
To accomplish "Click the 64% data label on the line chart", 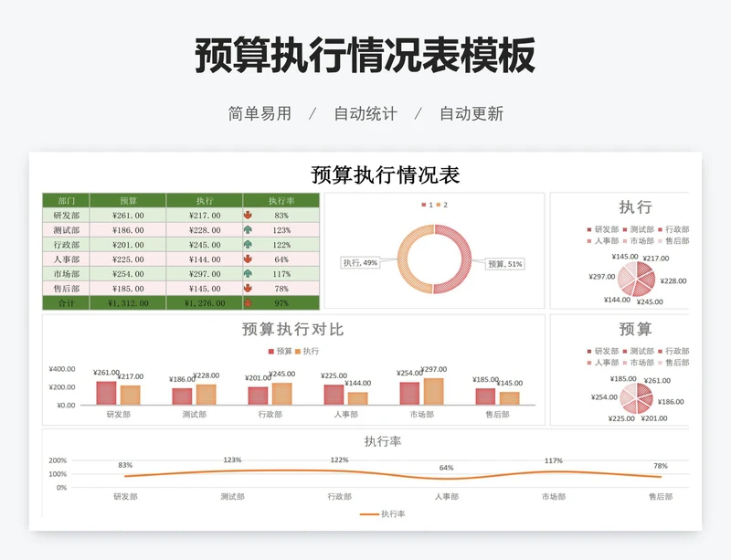I will (446, 468).
